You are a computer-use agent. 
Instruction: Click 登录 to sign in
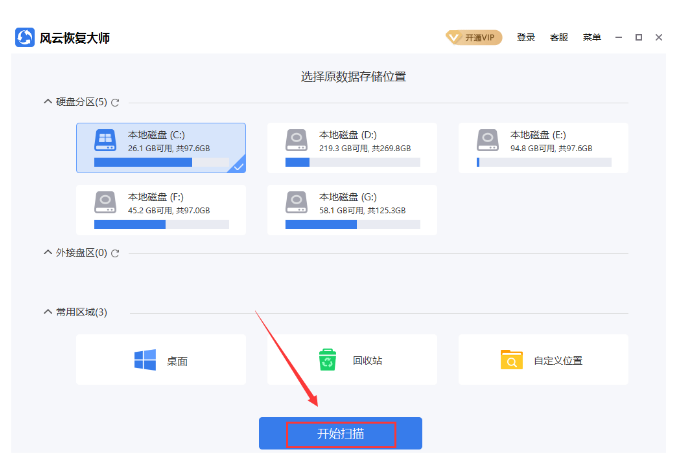(526, 37)
